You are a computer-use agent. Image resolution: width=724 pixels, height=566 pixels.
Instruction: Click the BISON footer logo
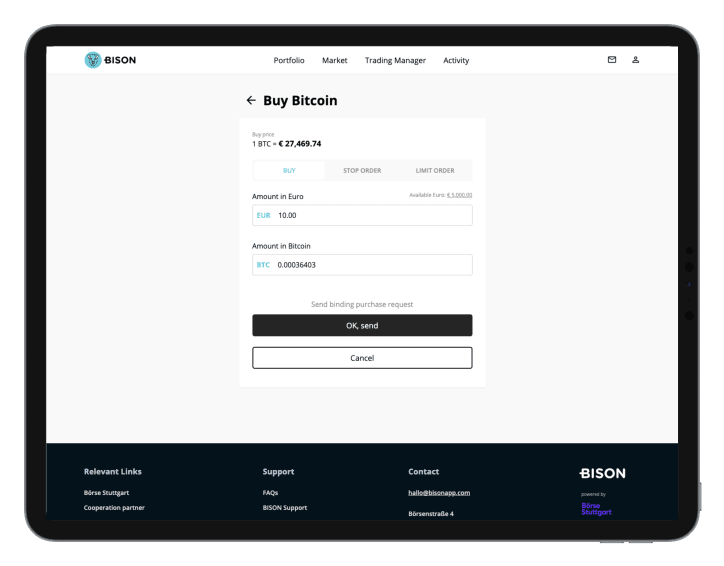click(x=602, y=473)
